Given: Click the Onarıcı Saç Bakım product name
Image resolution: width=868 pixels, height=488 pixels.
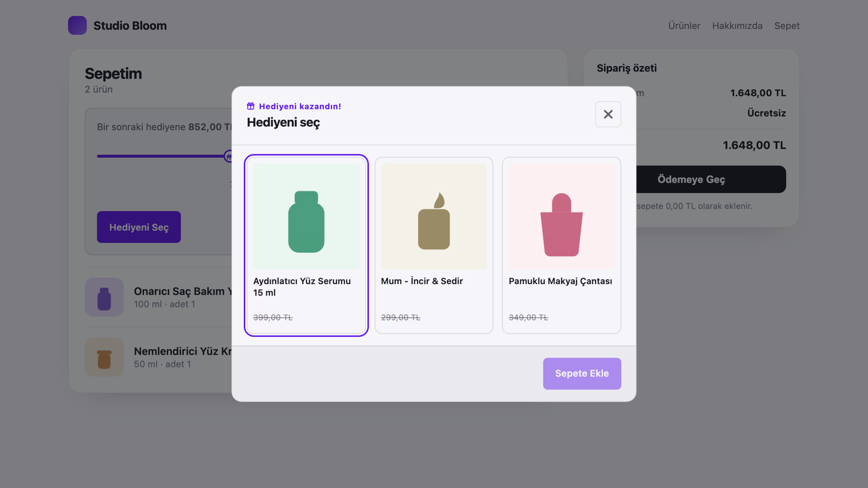Looking at the screenshot, I should click(x=183, y=291).
